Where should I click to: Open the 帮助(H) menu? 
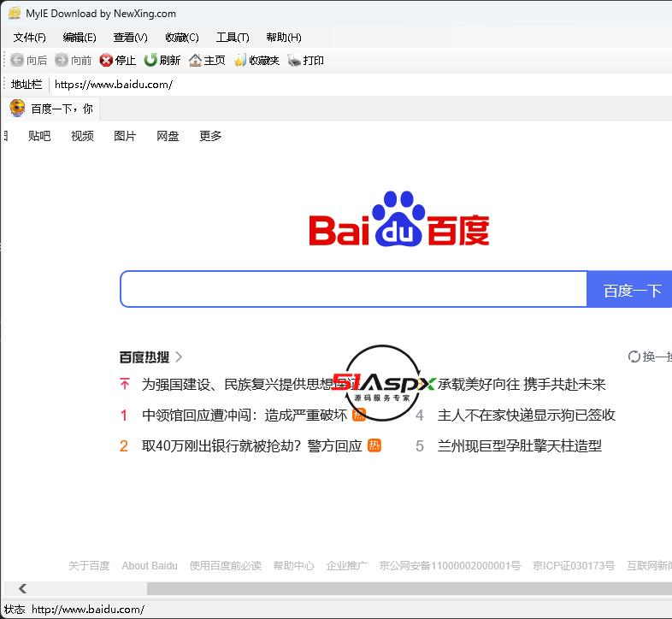click(283, 38)
